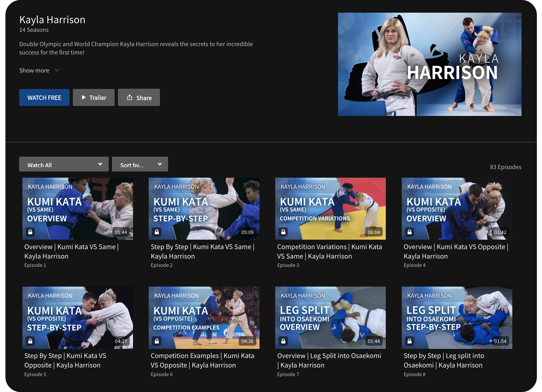Open the Kayla Harrison banner image
This screenshot has height=392, width=542.
[429, 64]
